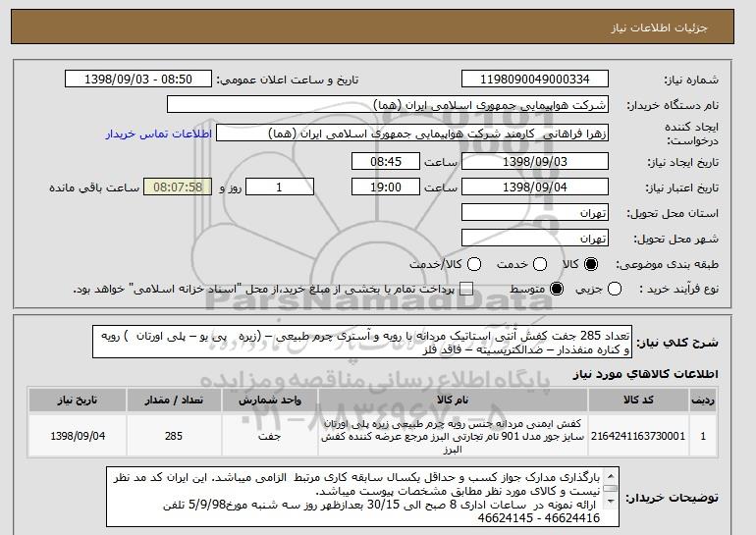Screen dimensions: 756x535
Task: Click the need date cell 1398/09/04
Action: click(78, 436)
